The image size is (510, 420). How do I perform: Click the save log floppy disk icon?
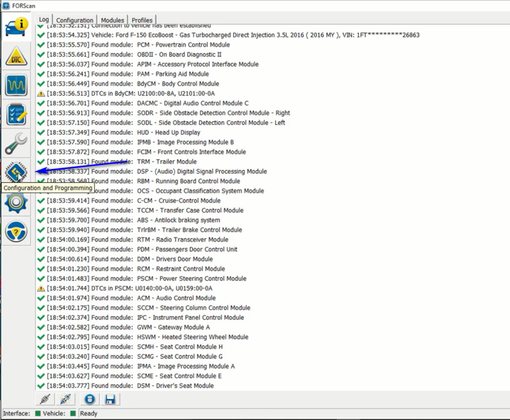[x=110, y=399]
